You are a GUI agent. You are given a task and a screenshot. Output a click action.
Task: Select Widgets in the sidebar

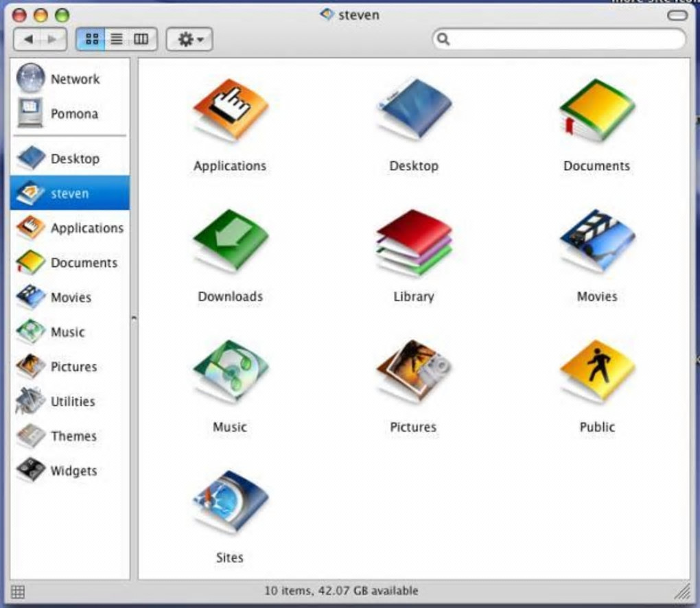click(70, 471)
